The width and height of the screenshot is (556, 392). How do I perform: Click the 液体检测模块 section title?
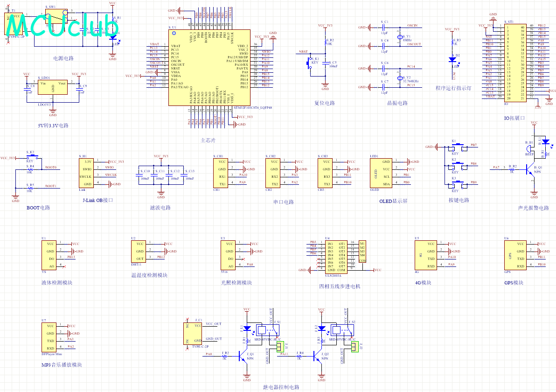(x=57, y=282)
